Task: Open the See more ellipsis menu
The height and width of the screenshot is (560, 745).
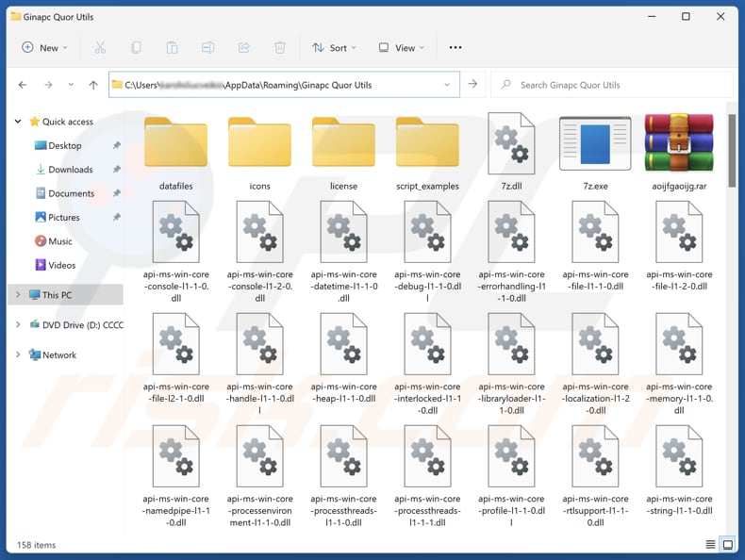Action: (x=455, y=48)
